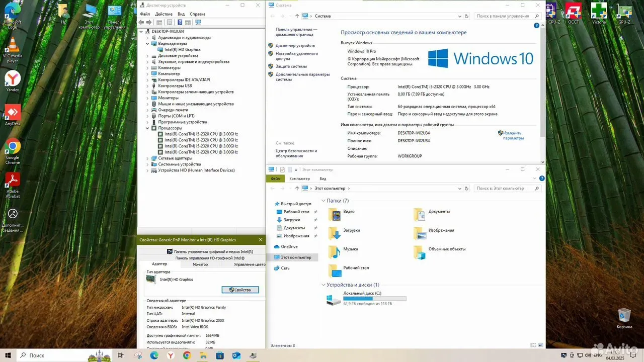Select the AnyDesk desktop icon
644x362 pixels.
pyautogui.click(x=13, y=115)
